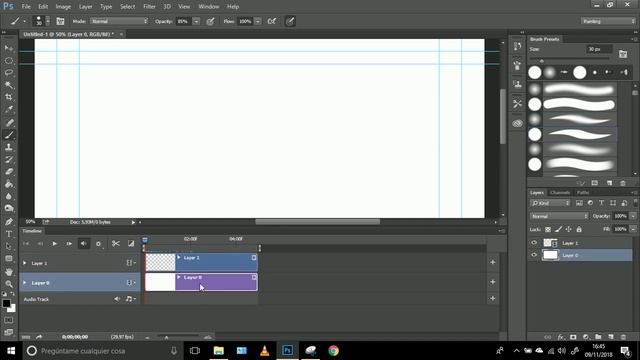The image size is (640, 360).
Task: Adjust the brush Size slider
Action: pyautogui.click(x=542, y=60)
